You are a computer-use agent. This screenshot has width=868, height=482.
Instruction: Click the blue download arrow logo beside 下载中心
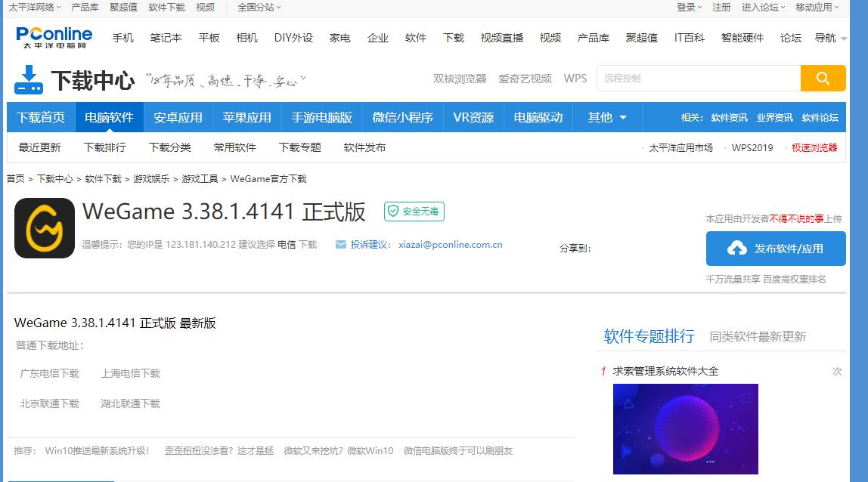29,78
